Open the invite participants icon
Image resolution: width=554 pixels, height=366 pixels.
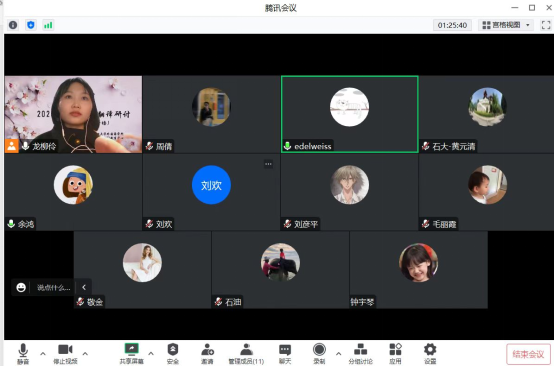207,354
